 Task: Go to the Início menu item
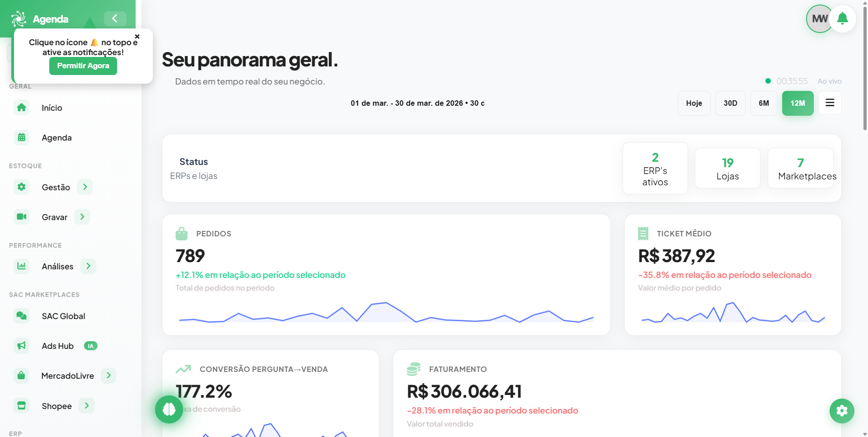click(52, 108)
